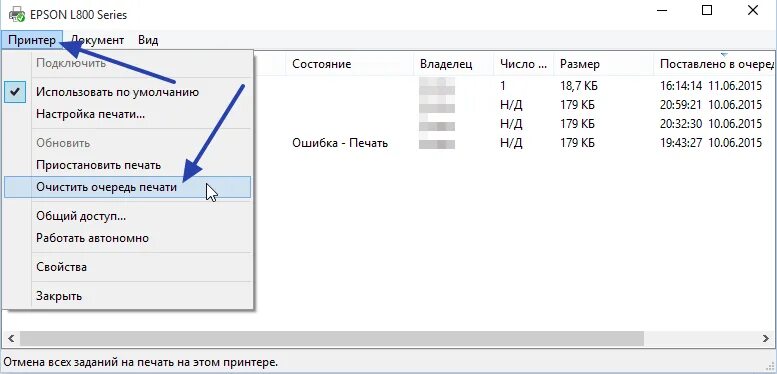Click the page count cell showing 1
This screenshot has width=777, height=374.
(503, 86)
